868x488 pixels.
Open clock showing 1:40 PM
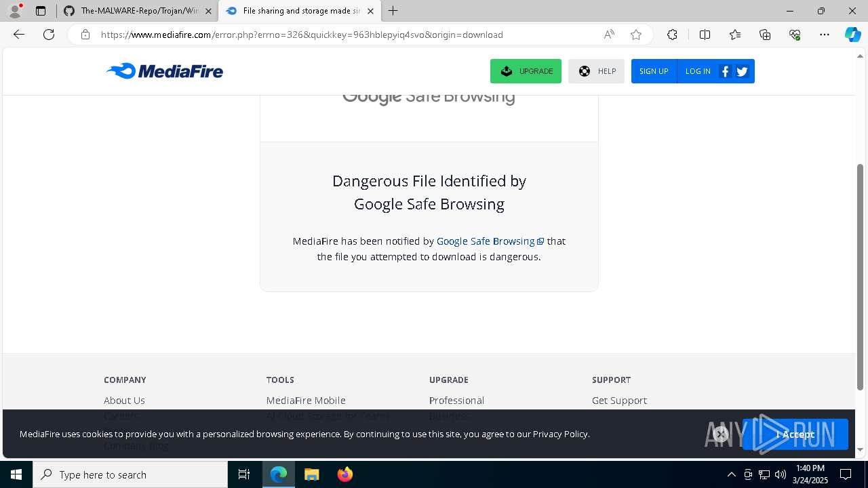tap(810, 474)
